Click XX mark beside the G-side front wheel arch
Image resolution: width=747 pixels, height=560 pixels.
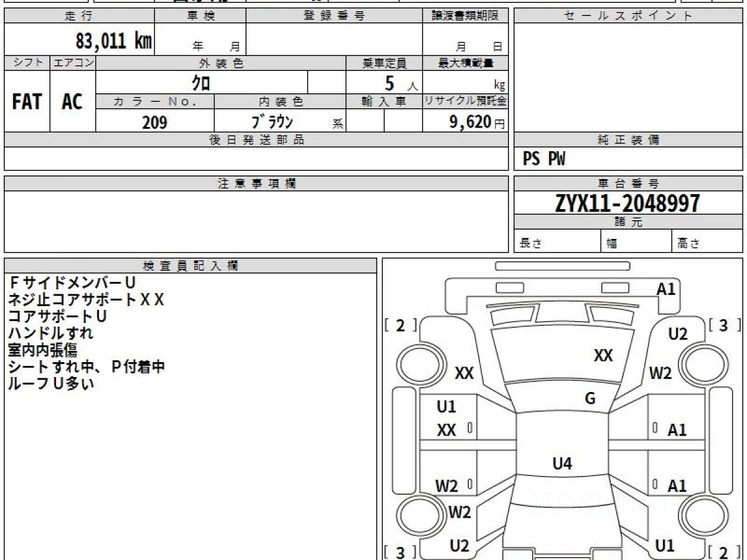coord(464,373)
